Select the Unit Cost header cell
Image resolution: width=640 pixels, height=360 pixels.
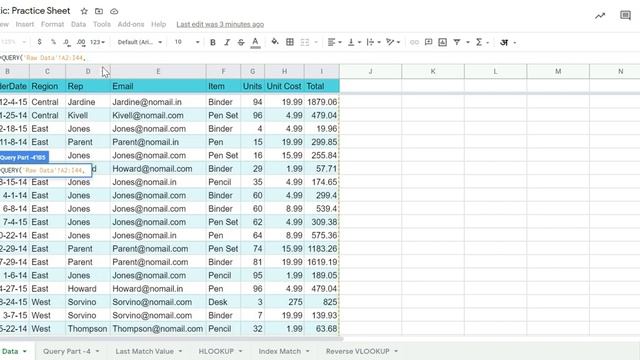click(284, 86)
